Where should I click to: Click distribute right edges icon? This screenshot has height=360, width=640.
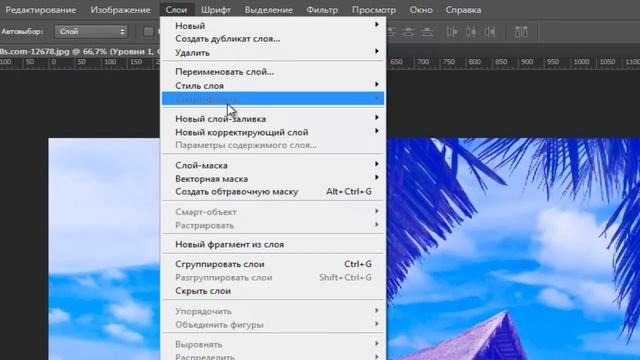click(490, 32)
